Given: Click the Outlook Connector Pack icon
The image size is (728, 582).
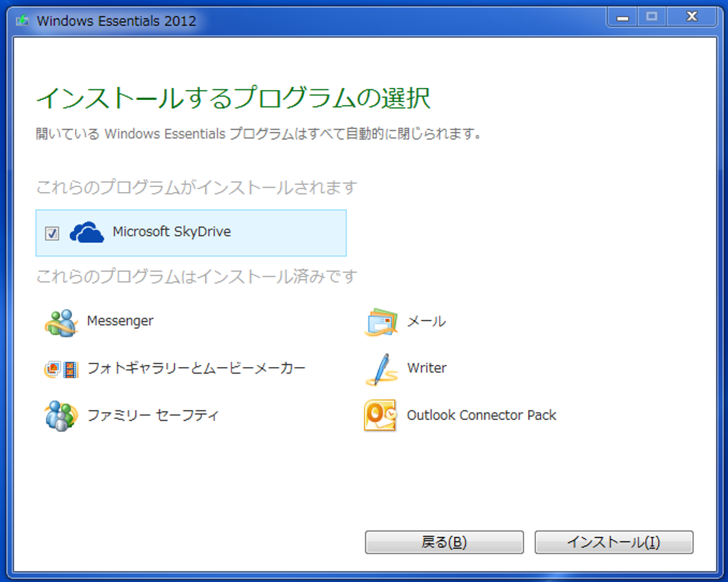Looking at the screenshot, I should [x=380, y=415].
